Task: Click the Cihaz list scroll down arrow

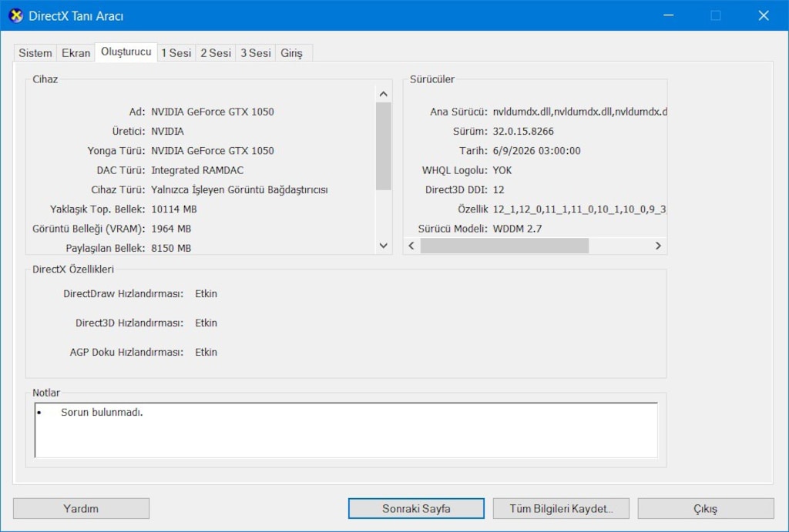Action: pyautogui.click(x=384, y=246)
